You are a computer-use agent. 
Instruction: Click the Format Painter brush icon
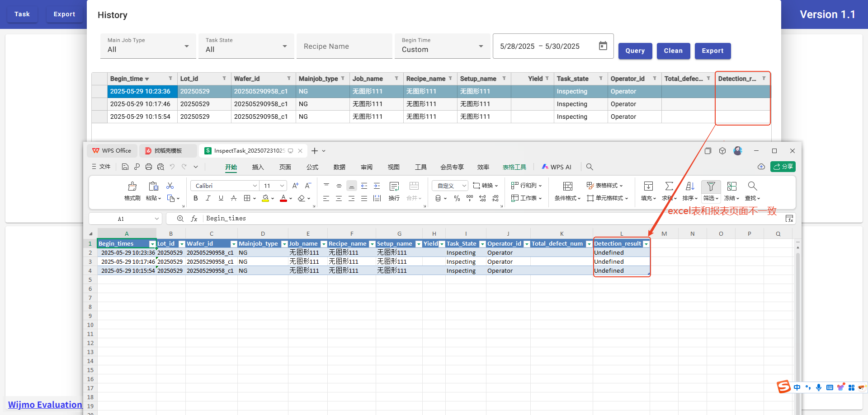coord(132,186)
